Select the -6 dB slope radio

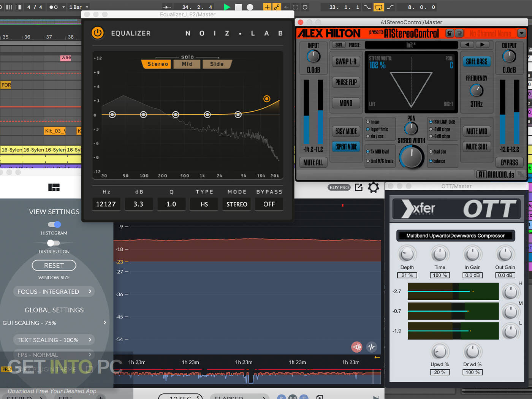coord(431,136)
